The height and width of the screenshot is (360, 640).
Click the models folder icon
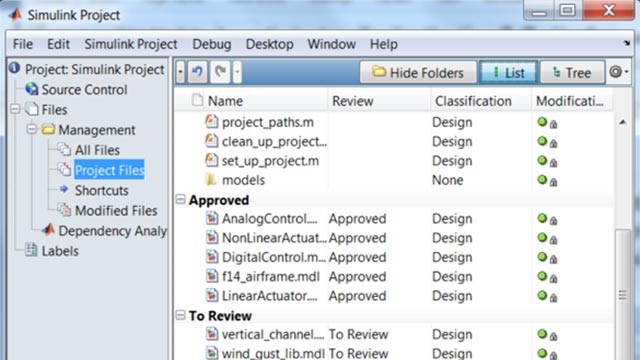[x=211, y=179]
